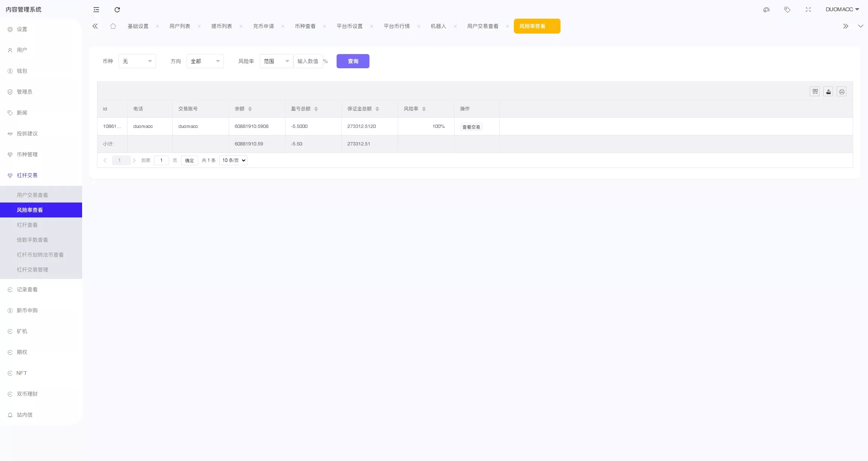Click the table print icon

tap(842, 92)
